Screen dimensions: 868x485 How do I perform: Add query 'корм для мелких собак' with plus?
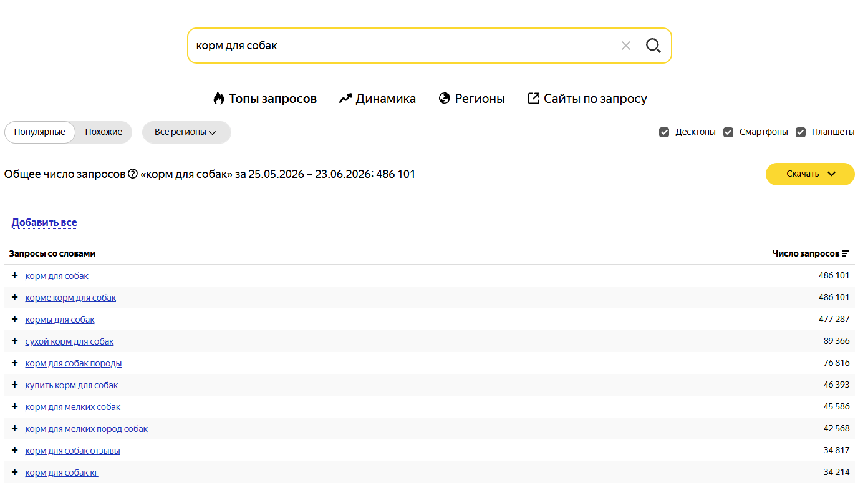pos(15,406)
